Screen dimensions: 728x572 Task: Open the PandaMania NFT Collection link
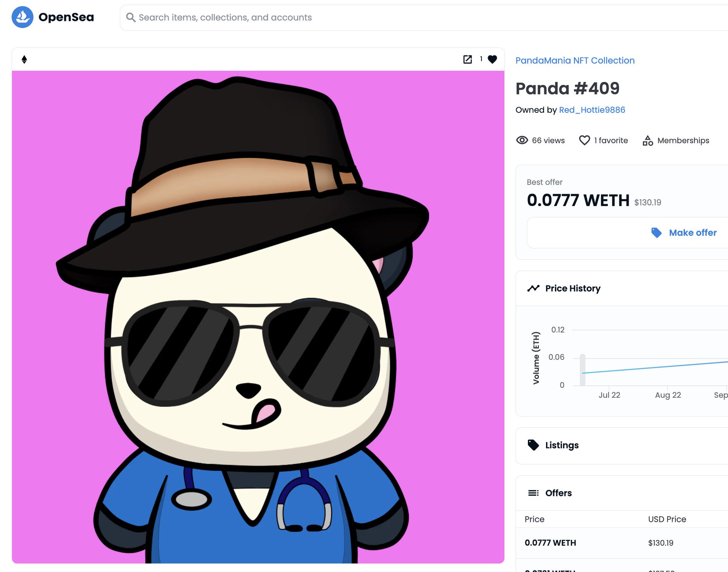(x=575, y=60)
